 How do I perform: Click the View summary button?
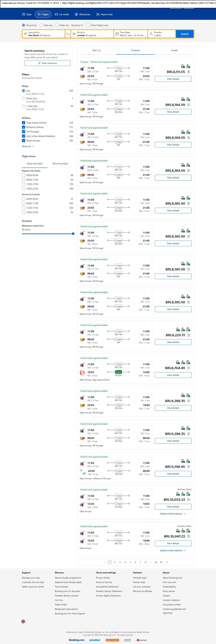47,63
